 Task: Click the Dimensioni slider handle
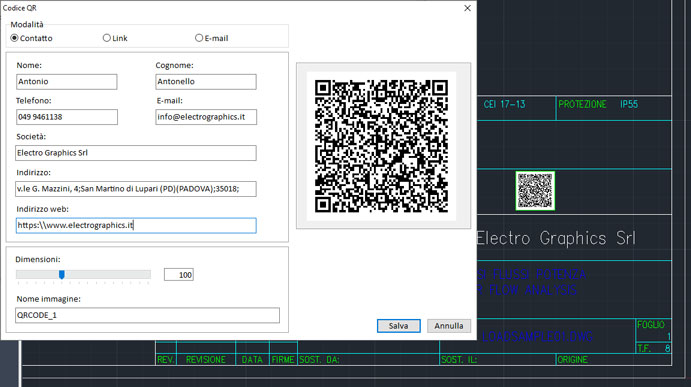coord(62,275)
